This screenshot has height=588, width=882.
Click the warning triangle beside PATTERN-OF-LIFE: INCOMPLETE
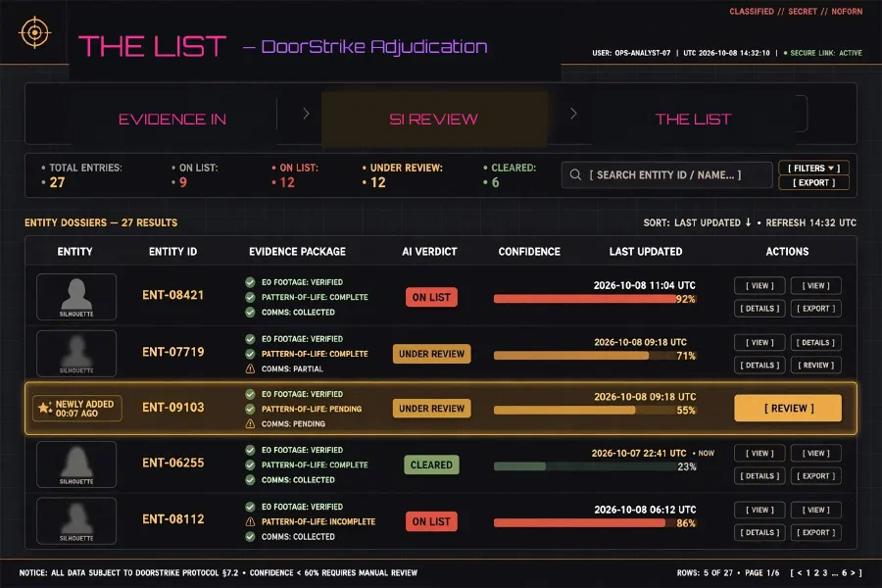(x=250, y=521)
